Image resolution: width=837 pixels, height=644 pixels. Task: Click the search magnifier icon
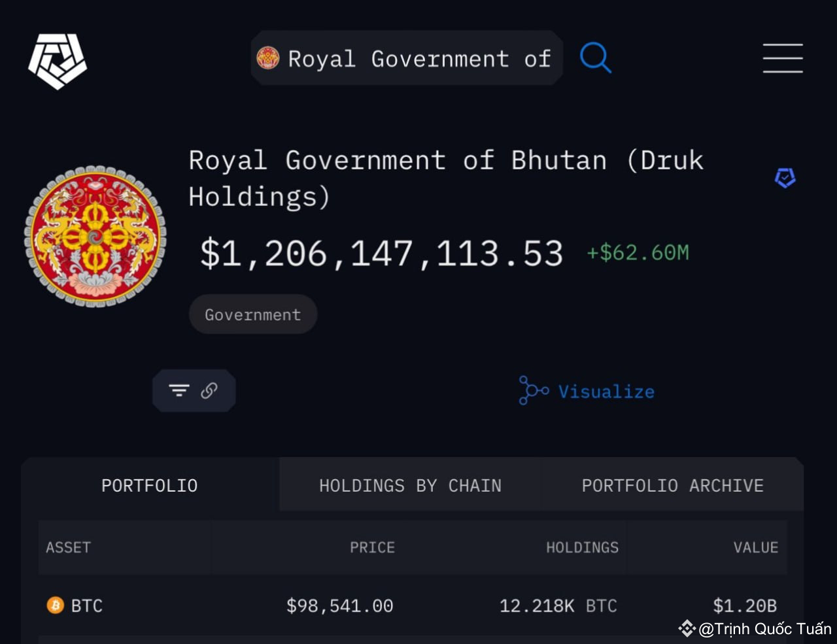pyautogui.click(x=594, y=58)
